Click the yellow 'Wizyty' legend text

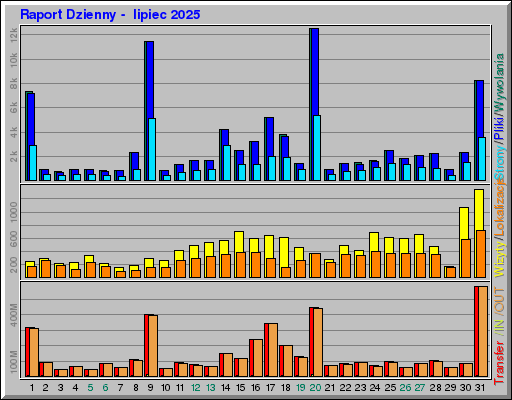pyautogui.click(x=500, y=259)
